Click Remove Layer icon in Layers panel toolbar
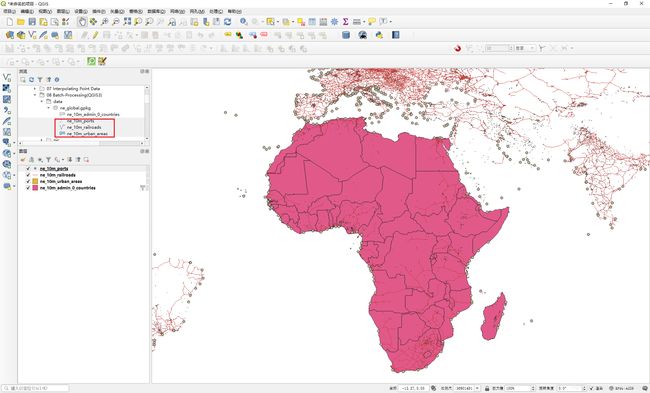The image size is (650, 393). 86,160
